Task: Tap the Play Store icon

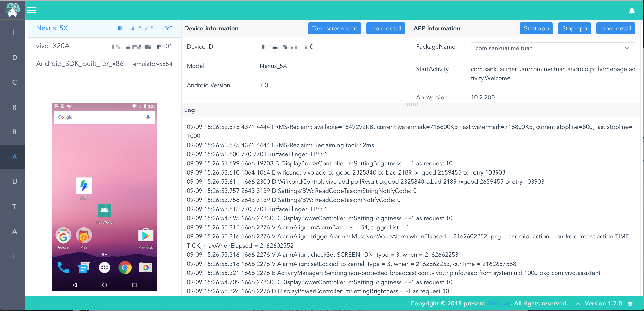Action: tap(146, 236)
